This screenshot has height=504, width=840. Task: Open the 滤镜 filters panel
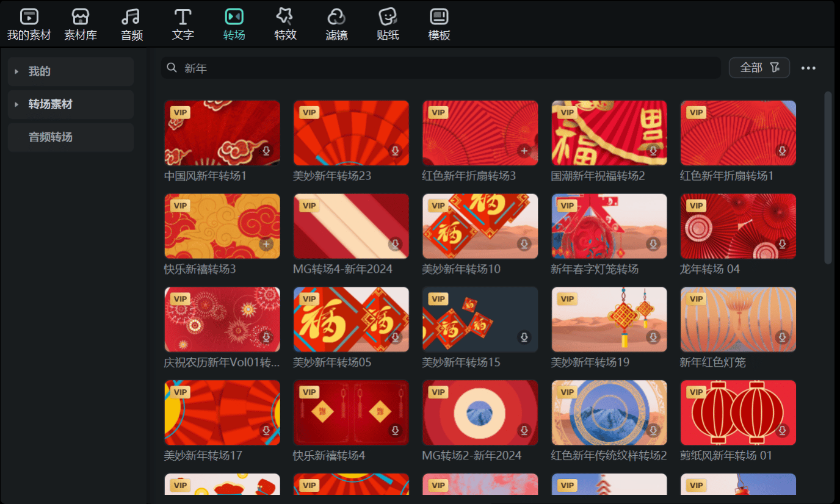coord(336,25)
